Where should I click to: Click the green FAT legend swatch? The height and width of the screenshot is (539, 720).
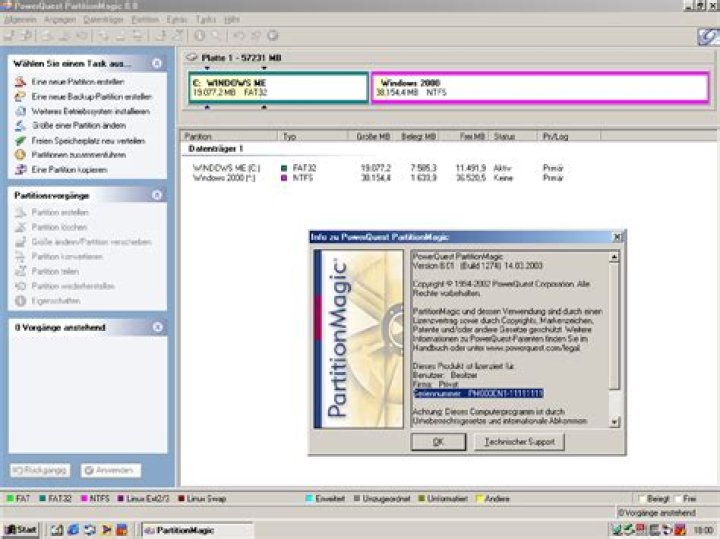10,499
